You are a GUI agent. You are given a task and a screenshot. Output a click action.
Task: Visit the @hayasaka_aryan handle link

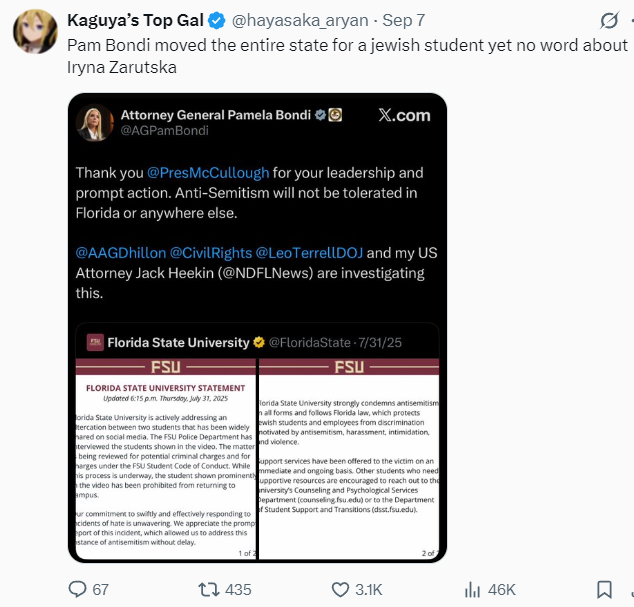(x=300, y=20)
